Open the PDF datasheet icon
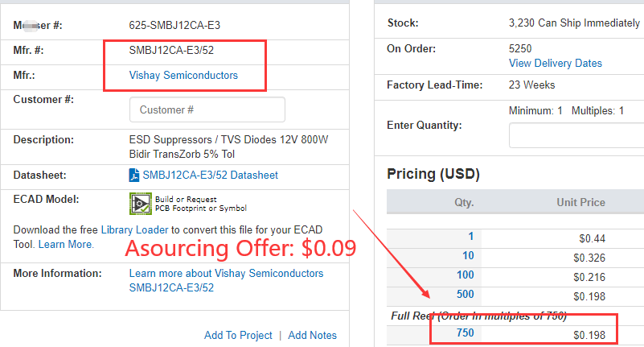This screenshot has height=347, width=644. (x=134, y=176)
